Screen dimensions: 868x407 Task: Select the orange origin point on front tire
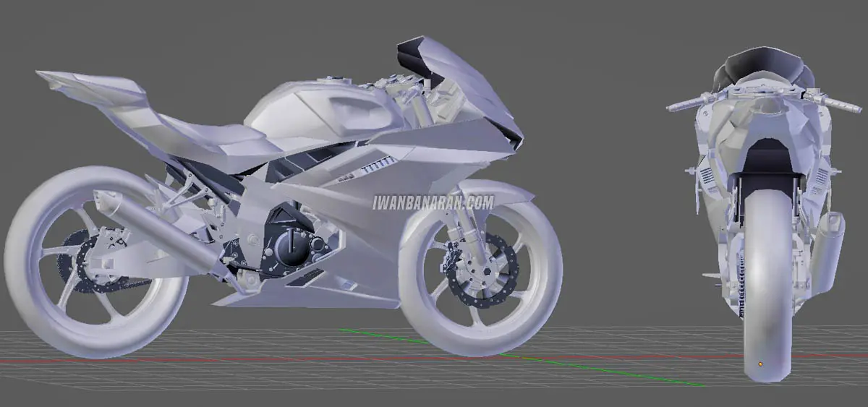coord(760,364)
